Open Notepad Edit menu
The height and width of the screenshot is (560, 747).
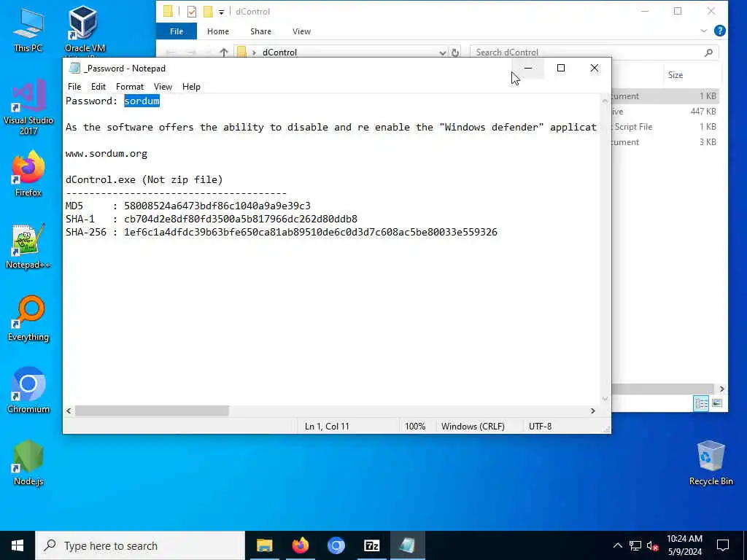[98, 87]
